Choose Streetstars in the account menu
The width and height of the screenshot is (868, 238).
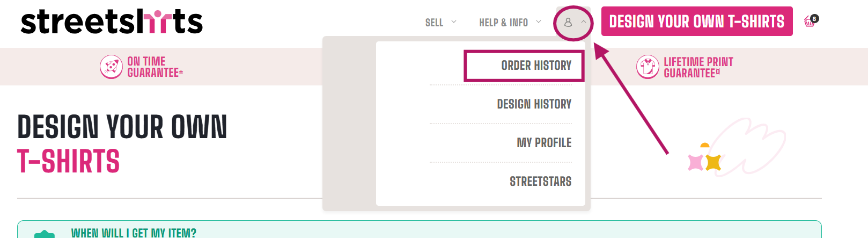[x=540, y=182]
